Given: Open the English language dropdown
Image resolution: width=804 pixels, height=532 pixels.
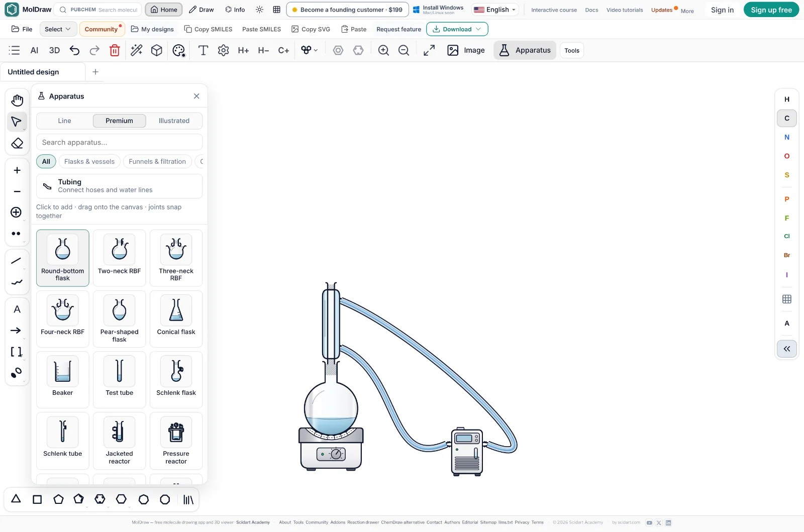Looking at the screenshot, I should tap(495, 10).
